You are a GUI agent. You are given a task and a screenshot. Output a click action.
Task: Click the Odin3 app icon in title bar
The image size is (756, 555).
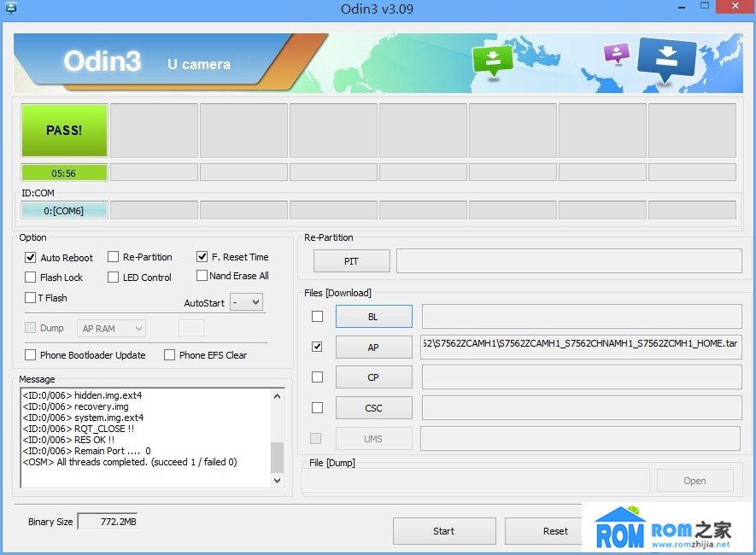pyautogui.click(x=10, y=9)
